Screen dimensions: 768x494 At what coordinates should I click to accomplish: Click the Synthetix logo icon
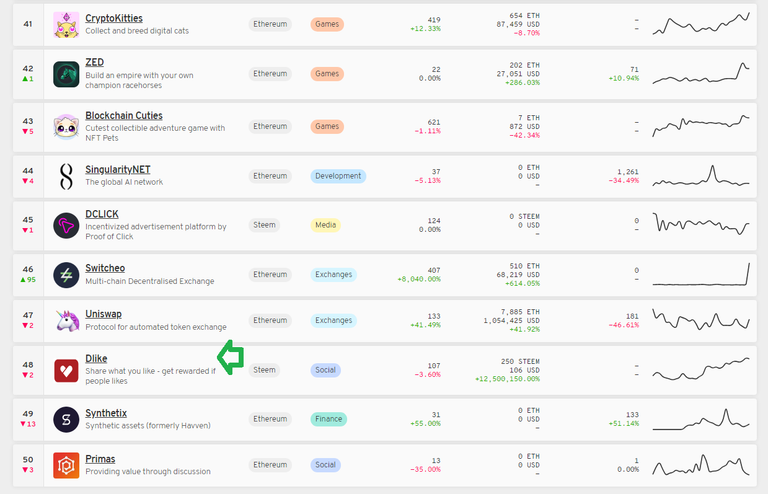(x=66, y=419)
